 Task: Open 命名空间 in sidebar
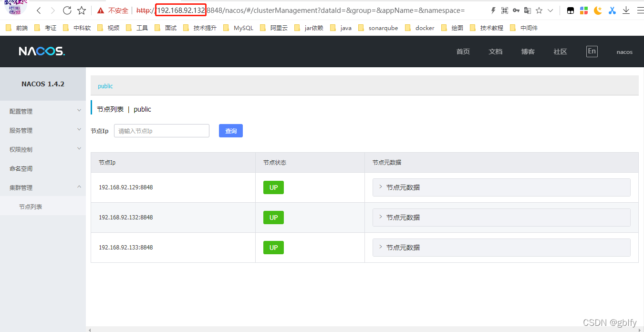[43, 168]
